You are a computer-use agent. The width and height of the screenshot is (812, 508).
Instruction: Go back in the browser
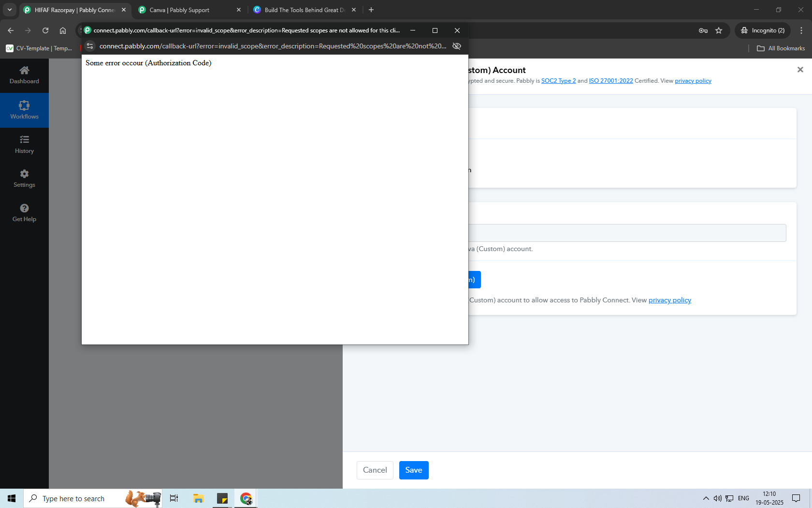(x=11, y=30)
